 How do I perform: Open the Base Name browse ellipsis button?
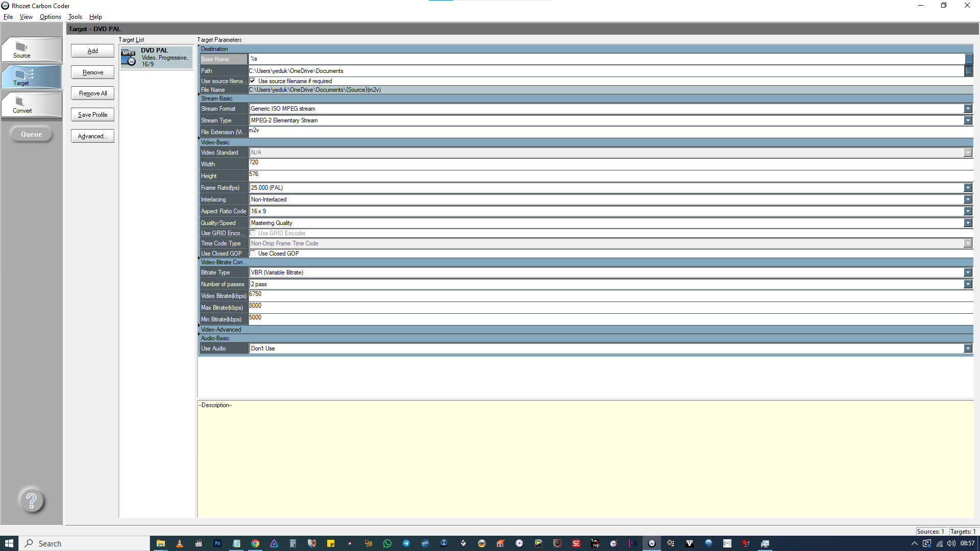pyautogui.click(x=969, y=59)
